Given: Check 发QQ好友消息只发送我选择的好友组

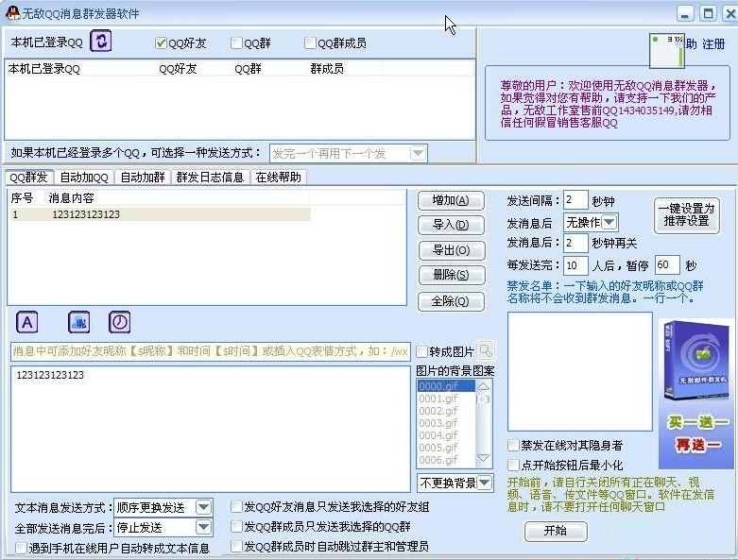Looking at the screenshot, I should click(x=236, y=507).
